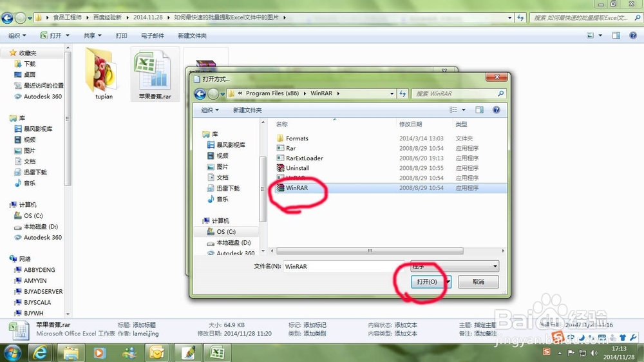
Task: Open the 组织 menu in dialog toolbar
Action: [210, 110]
